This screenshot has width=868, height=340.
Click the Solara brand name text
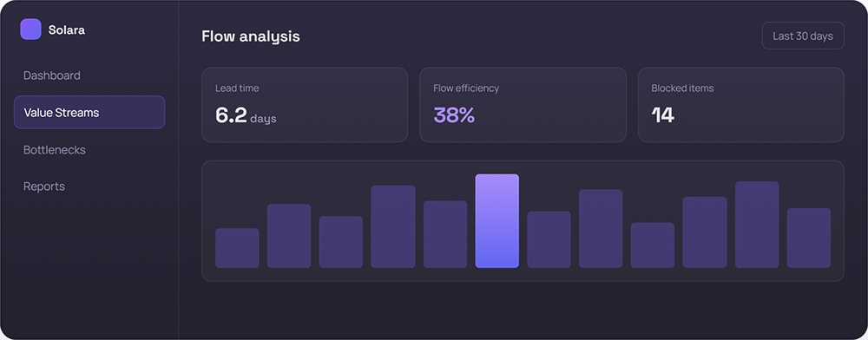67,29
